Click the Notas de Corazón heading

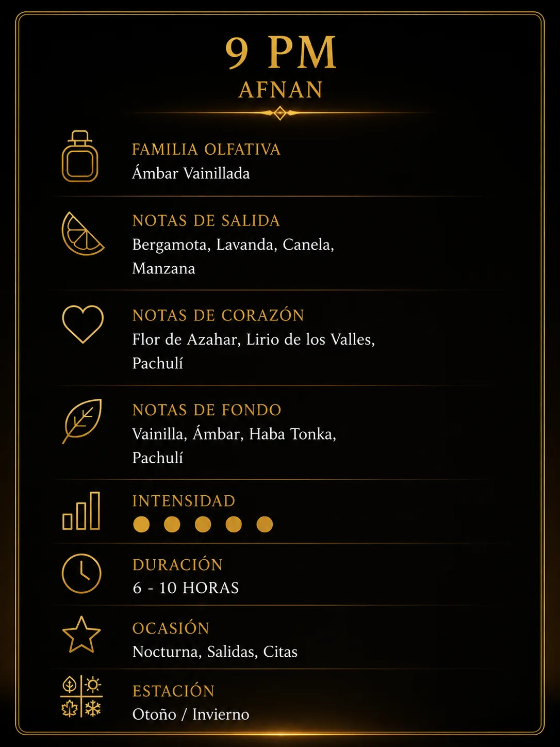[x=218, y=315]
